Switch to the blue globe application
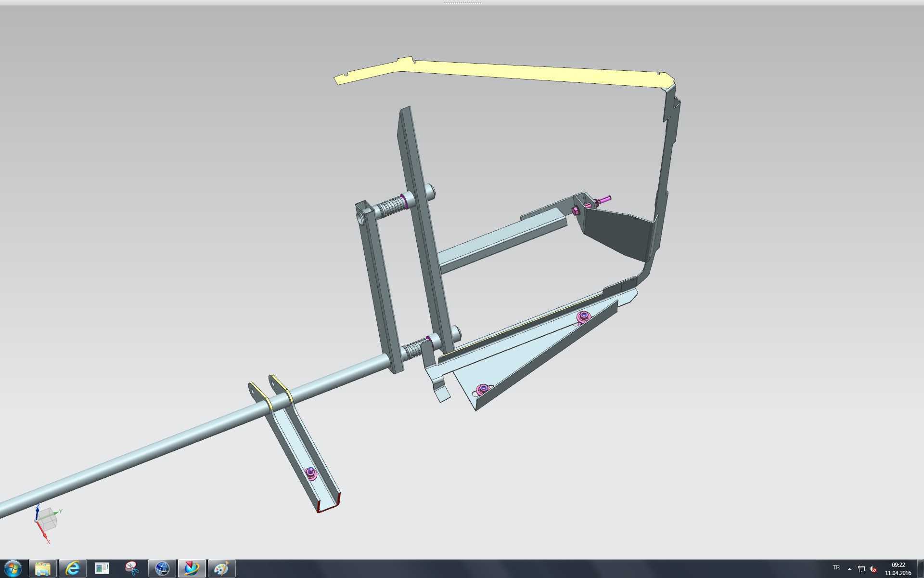 pos(162,569)
